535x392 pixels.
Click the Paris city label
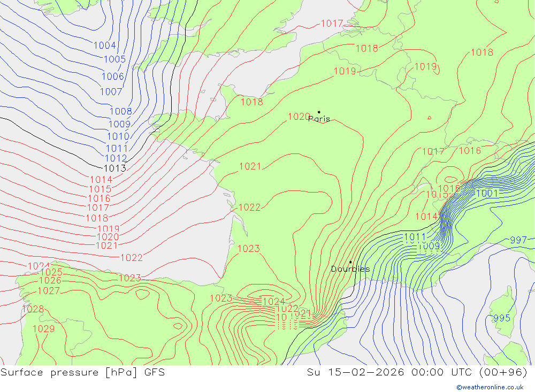(319, 119)
